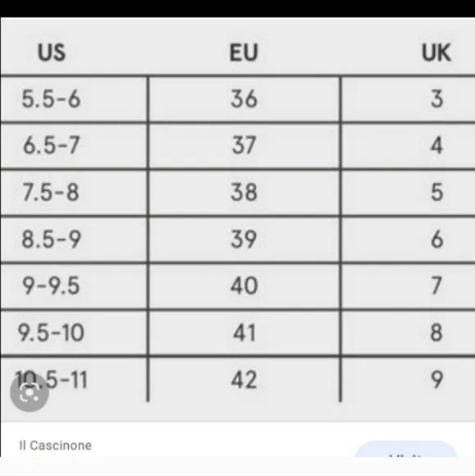Click the US size 8.5-9 cell
This screenshot has width=475, height=476.
(74, 239)
